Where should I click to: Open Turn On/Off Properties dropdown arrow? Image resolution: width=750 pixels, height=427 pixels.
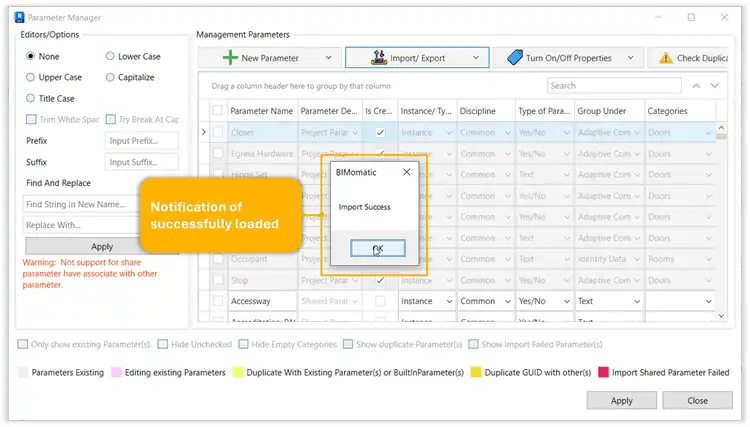(630, 58)
